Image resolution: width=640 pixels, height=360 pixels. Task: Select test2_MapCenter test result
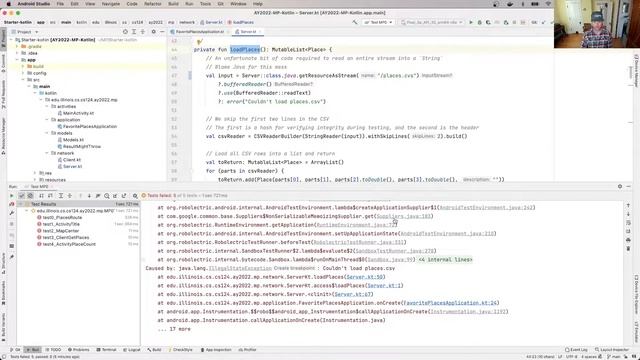(61, 231)
